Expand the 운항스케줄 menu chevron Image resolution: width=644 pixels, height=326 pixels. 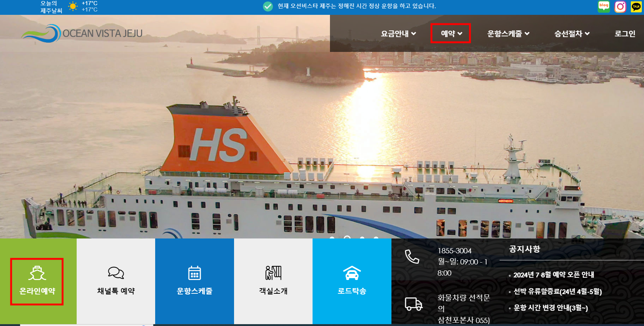[527, 34]
